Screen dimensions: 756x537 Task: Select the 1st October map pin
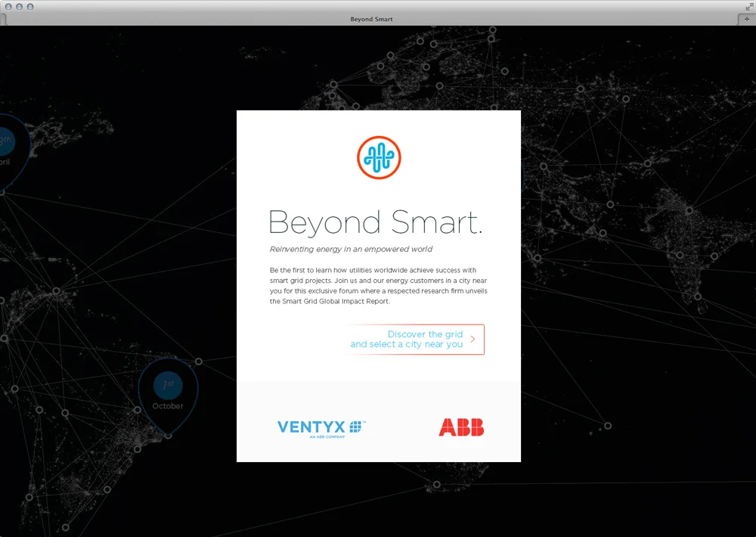[169, 396]
